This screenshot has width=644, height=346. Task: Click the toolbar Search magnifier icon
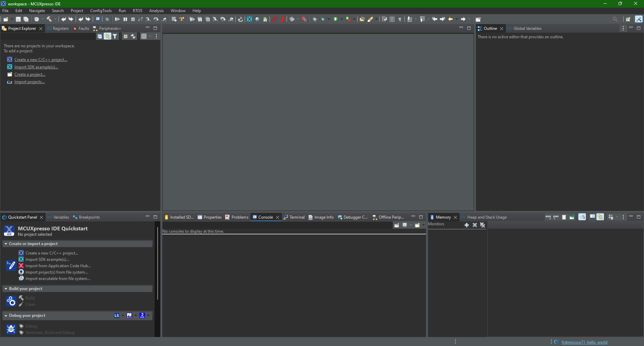(615, 19)
